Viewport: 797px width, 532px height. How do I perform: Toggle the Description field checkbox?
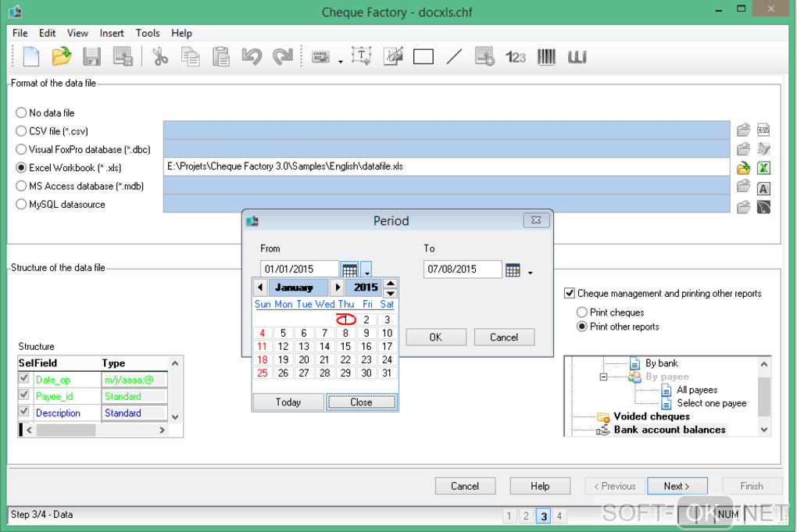[23, 411]
